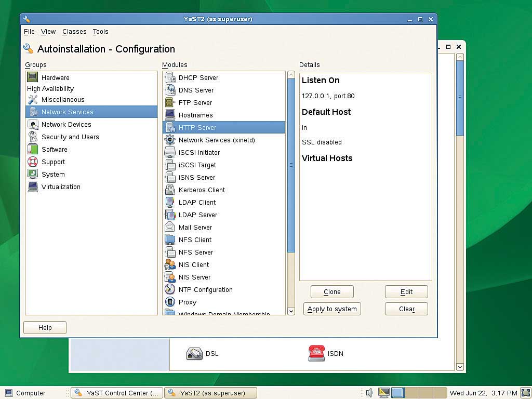The height and width of the screenshot is (399, 532).
Task: Open the Computer menu in taskbar
Action: click(25, 393)
